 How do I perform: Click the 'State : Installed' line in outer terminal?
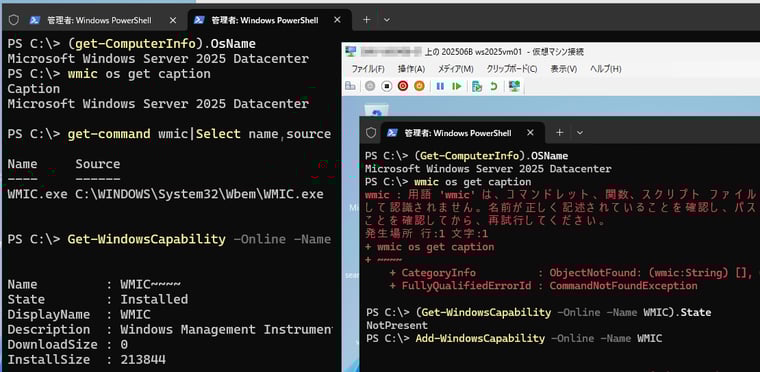click(98, 299)
